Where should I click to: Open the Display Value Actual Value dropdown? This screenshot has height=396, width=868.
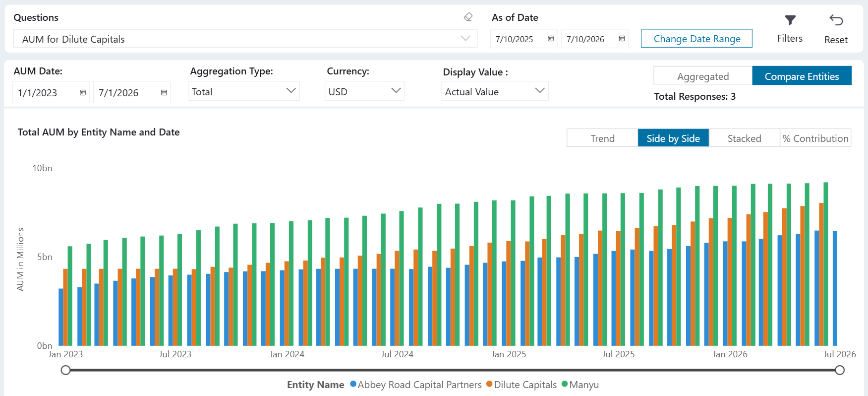pyautogui.click(x=495, y=91)
